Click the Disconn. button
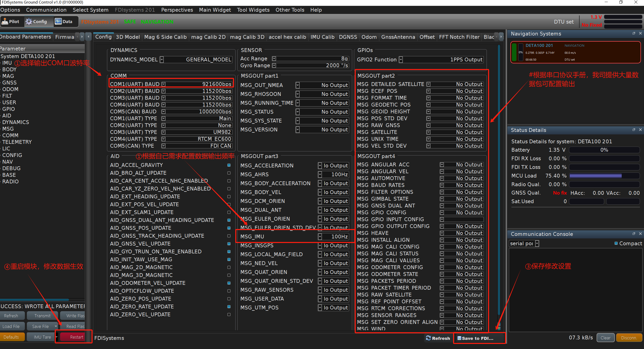The height and width of the screenshot is (349, 644). tap(629, 338)
